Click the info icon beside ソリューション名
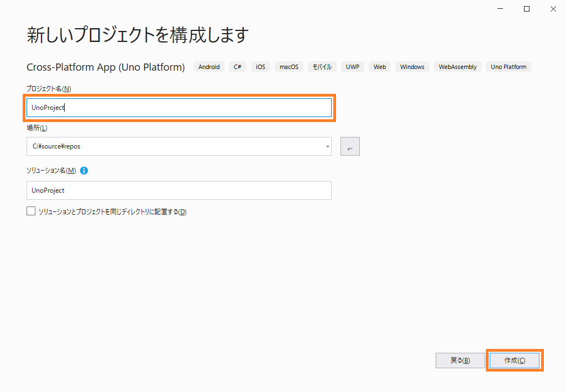Viewport: 566px width, 392px height. [84, 171]
